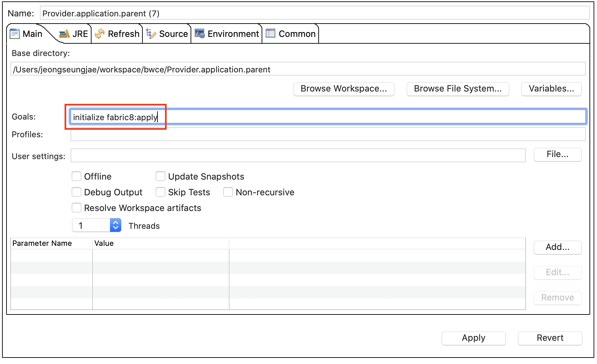Click the Refresh tab arrows icon
597x364 pixels.
point(100,34)
